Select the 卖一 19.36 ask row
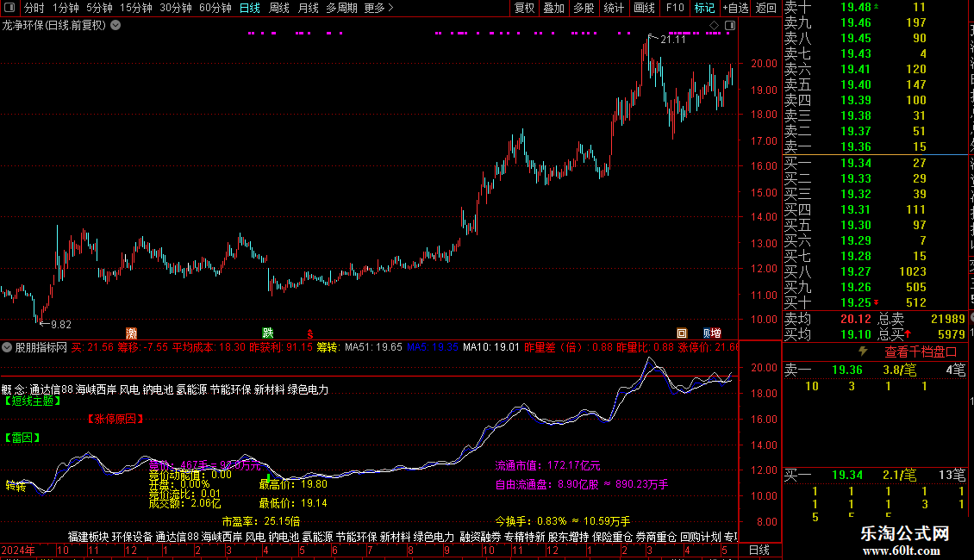This screenshot has width=974, height=560. point(875,146)
